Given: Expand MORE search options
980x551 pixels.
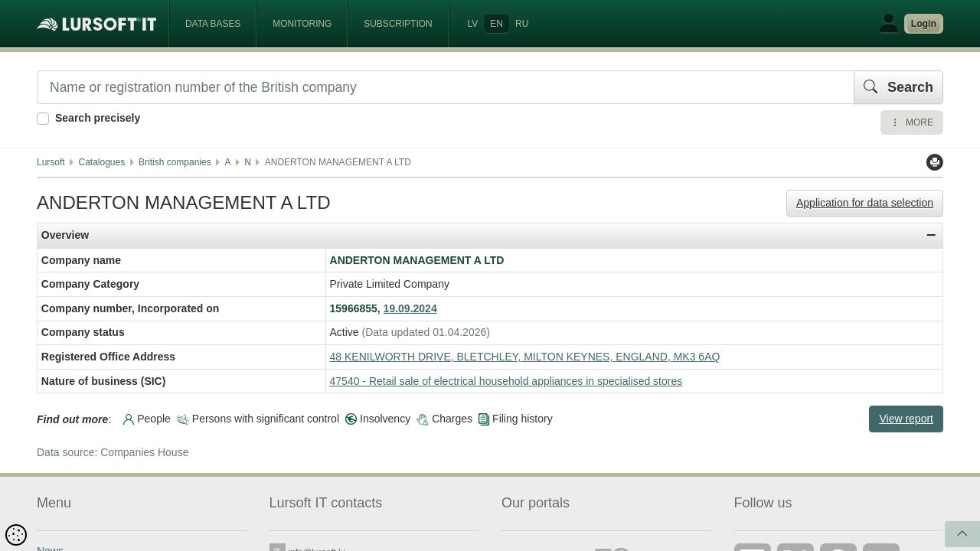Looking at the screenshot, I should point(912,122).
